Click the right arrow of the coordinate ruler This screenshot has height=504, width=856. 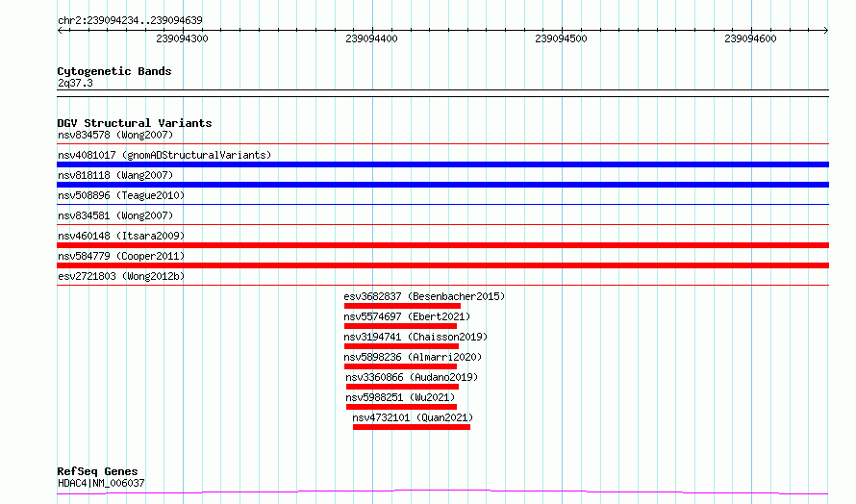pos(826,30)
